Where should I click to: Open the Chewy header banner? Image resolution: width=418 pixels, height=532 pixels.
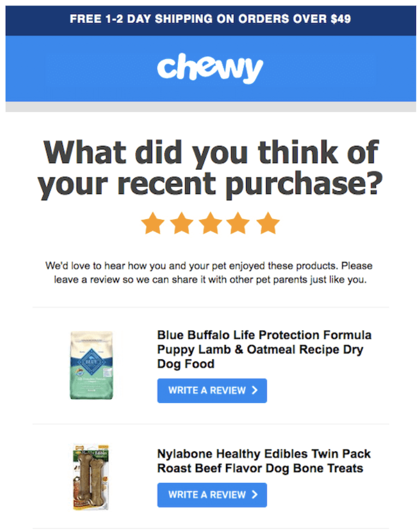(x=209, y=67)
